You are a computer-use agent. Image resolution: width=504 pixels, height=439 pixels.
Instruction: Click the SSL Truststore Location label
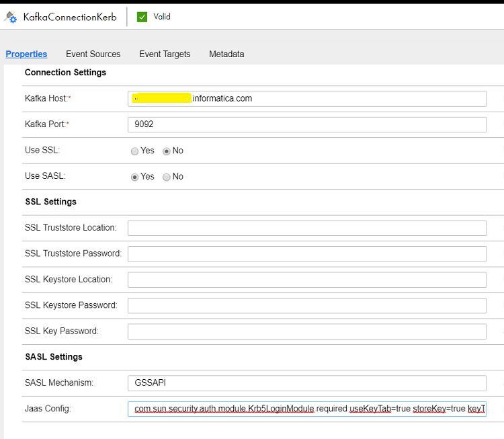(71, 228)
